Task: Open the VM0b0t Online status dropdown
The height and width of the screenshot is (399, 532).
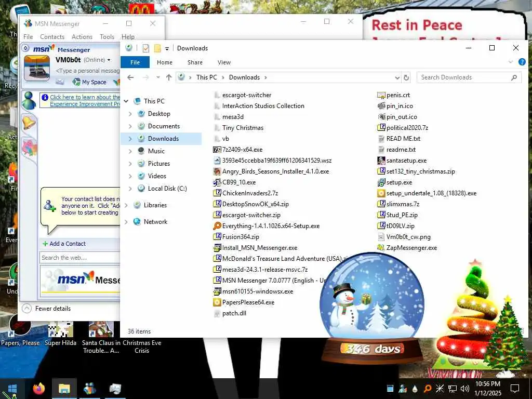Action: (x=109, y=60)
